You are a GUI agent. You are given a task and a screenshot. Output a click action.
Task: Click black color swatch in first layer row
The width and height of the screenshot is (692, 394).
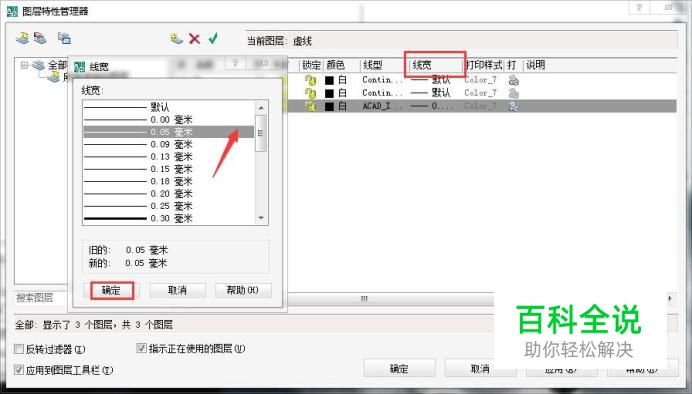point(329,80)
